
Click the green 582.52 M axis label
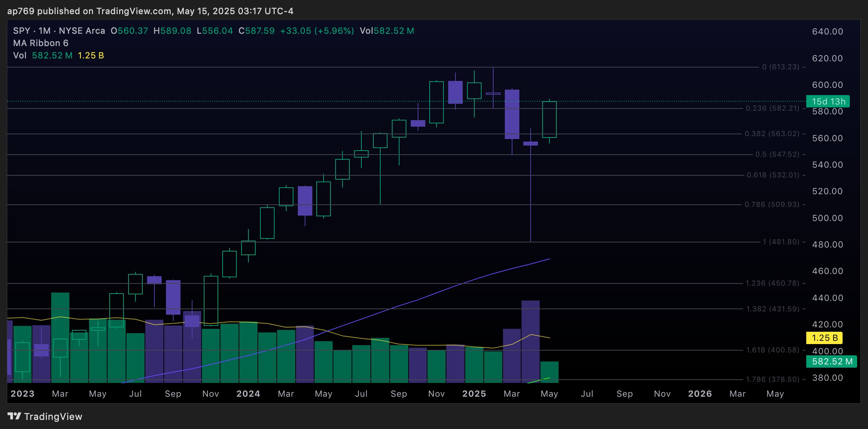pos(832,361)
